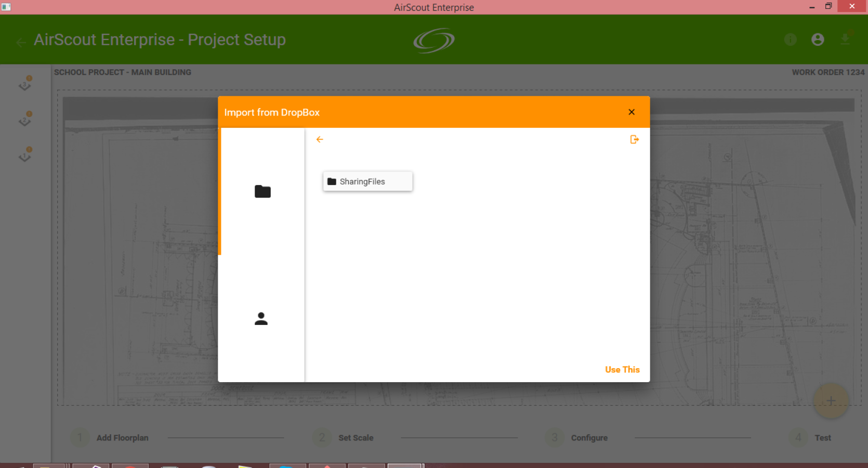Select the account person tab in dialog
The height and width of the screenshot is (468, 868).
click(x=261, y=319)
